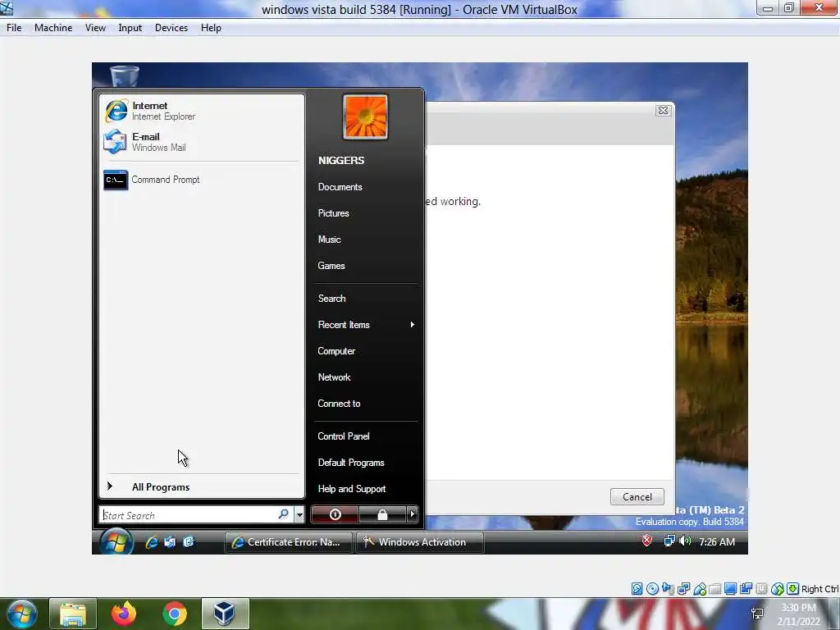Open the VirtualBox Help menu
This screenshot has height=630, width=840.
211,28
